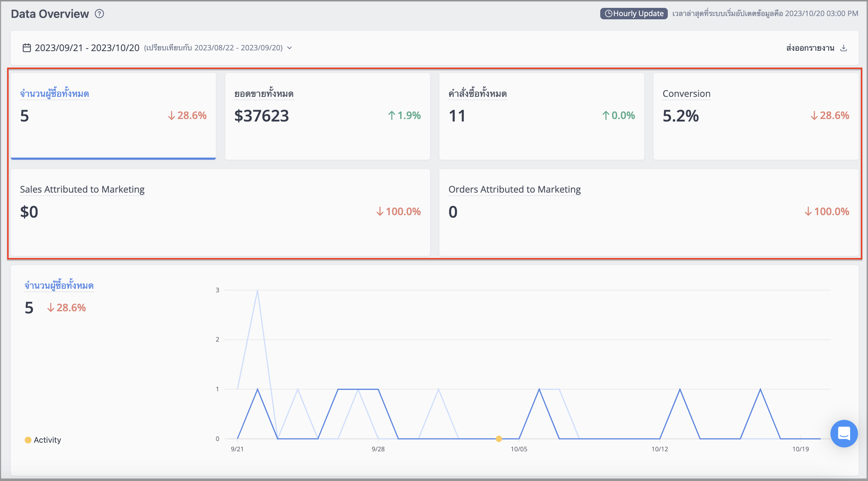Image resolution: width=868 pixels, height=481 pixels.
Task: Click the calendar icon beside the date range
Action: coord(27,48)
